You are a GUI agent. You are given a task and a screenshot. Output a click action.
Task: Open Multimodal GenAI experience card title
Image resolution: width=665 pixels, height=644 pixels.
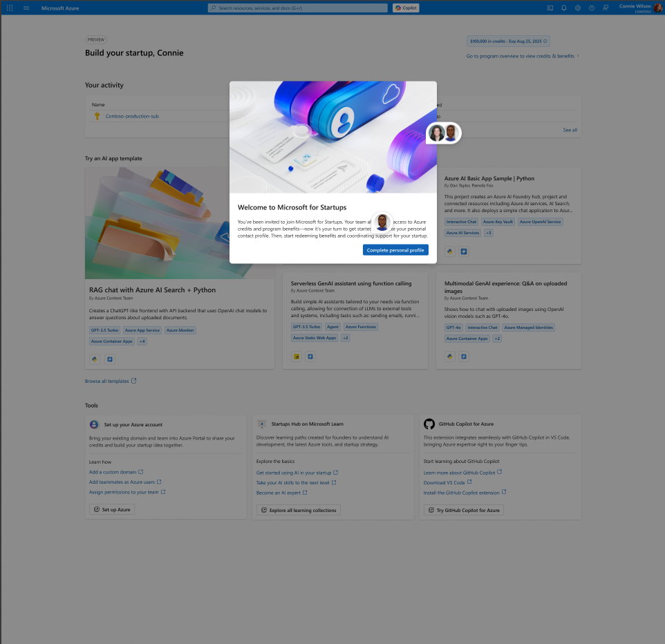[505, 287]
